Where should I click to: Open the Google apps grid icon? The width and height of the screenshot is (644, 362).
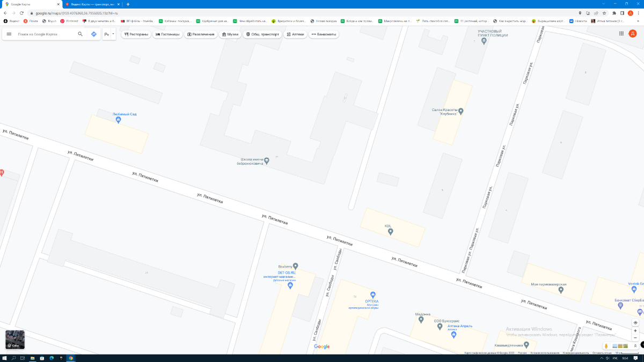pos(621,33)
